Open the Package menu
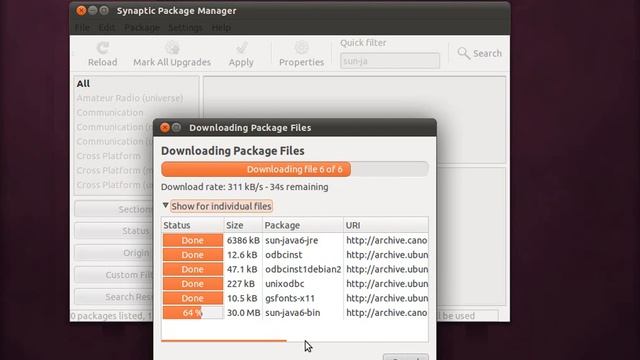The height and width of the screenshot is (360, 640). 142,28
